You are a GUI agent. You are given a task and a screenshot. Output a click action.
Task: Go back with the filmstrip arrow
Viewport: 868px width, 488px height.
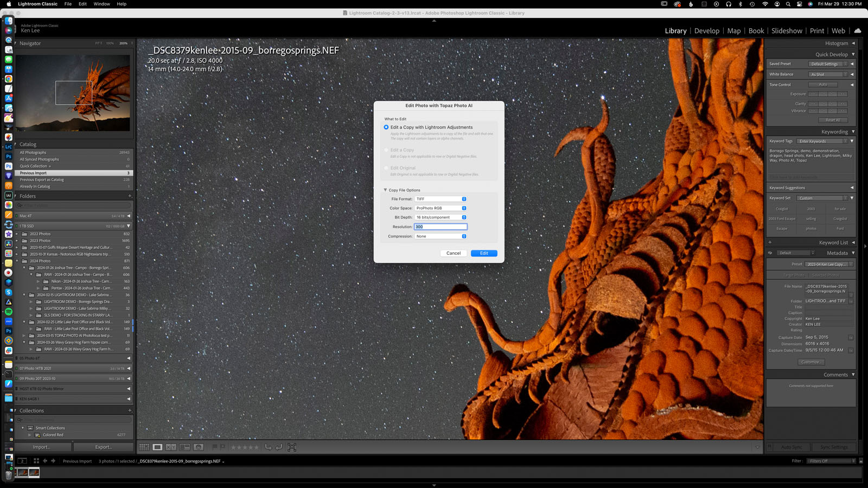pyautogui.click(x=45, y=461)
